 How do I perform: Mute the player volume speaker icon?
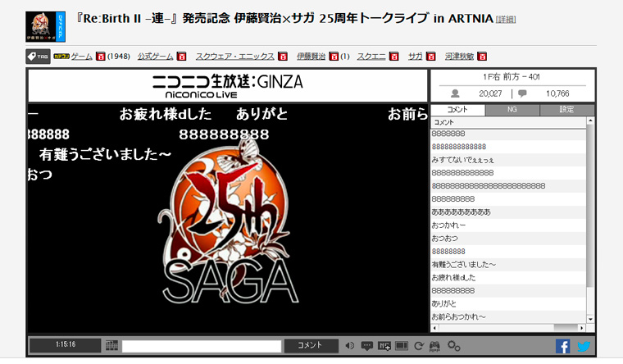(350, 346)
